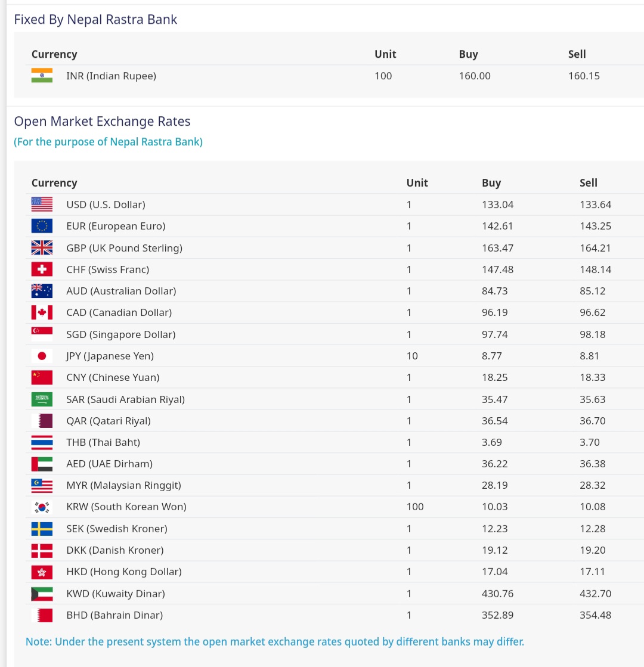The image size is (644, 667).
Task: Select the USD (U.S. Dollar) label
Action: (x=106, y=204)
